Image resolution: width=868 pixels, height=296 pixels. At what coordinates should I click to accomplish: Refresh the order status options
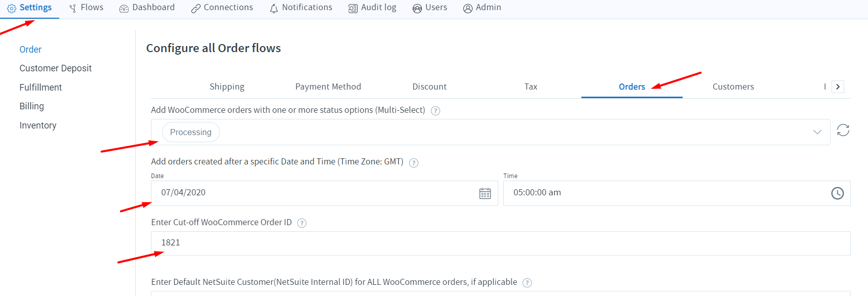tap(843, 131)
